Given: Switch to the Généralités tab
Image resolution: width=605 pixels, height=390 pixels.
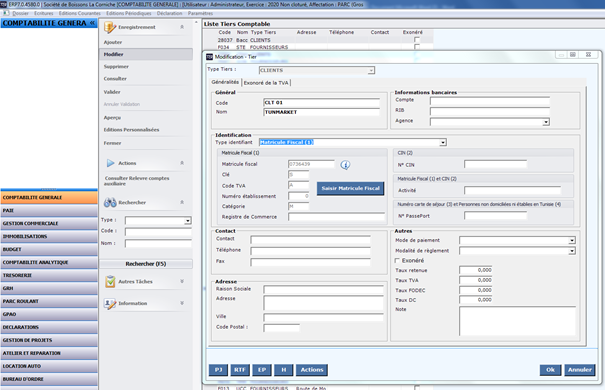Looking at the screenshot, I should click(x=225, y=82).
